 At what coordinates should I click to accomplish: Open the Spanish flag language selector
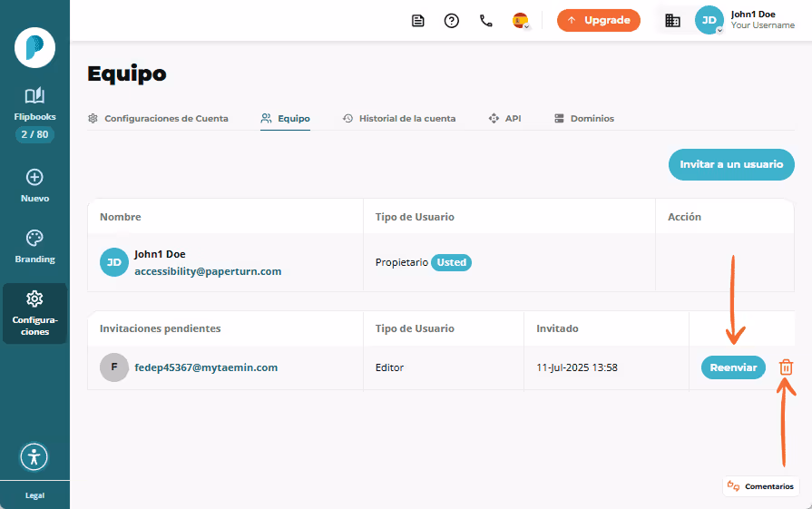tap(521, 21)
